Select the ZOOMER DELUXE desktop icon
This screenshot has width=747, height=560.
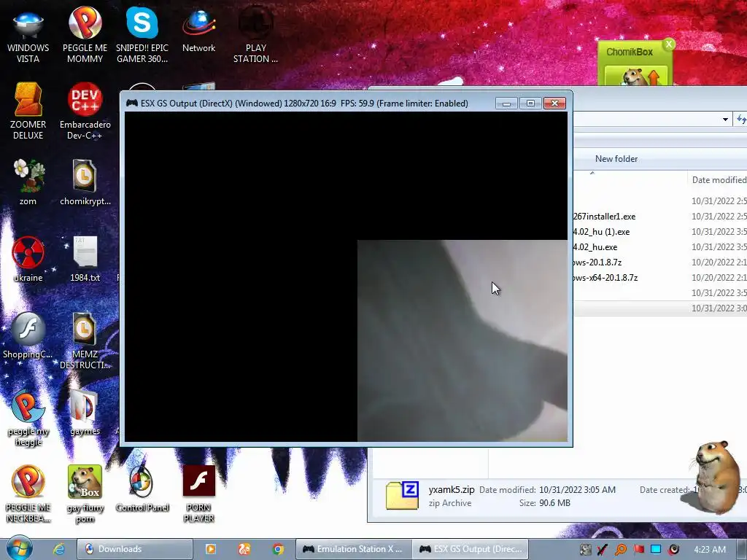pos(28,112)
